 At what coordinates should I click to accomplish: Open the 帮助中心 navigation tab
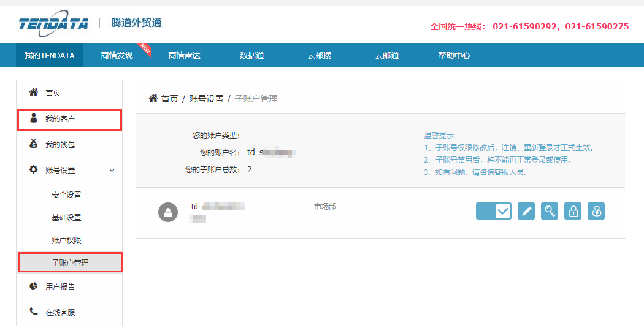(x=454, y=55)
